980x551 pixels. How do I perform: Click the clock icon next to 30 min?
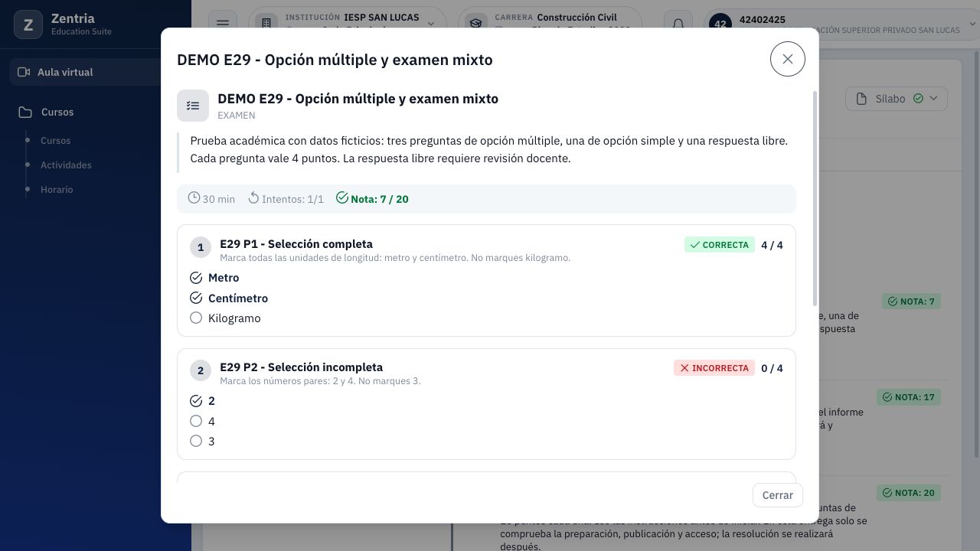194,198
